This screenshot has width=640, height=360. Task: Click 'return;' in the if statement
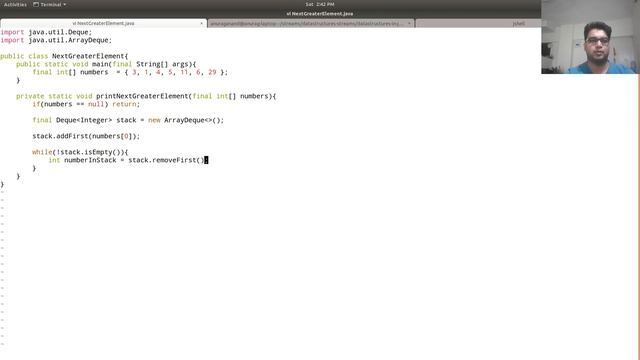(x=126, y=104)
